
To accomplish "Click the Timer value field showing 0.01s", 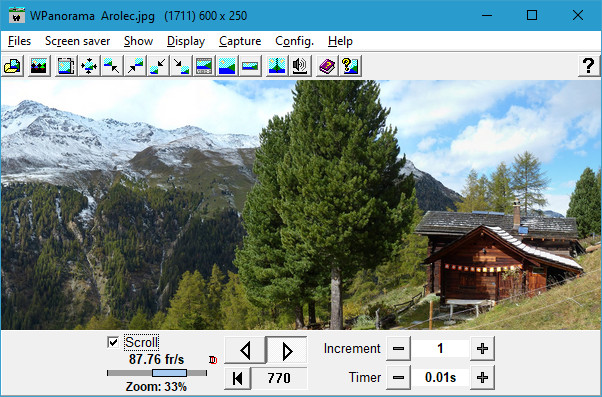I will pos(440,377).
